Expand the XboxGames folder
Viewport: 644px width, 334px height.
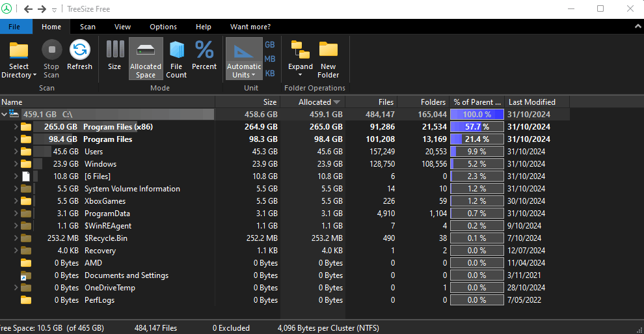16,201
